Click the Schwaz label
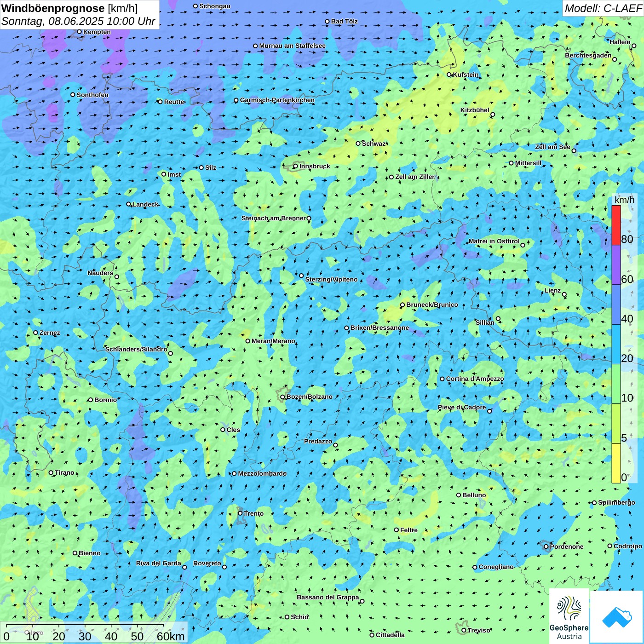 [374, 144]
